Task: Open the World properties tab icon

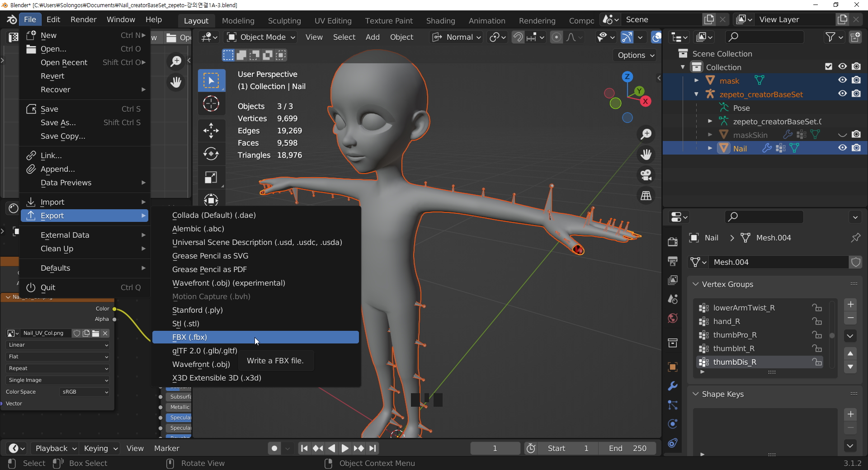Action: coord(673,318)
